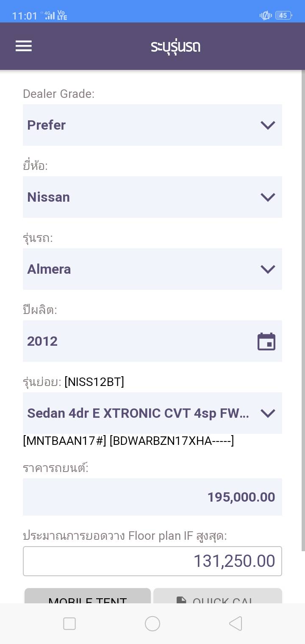
Task: Tap the Android back navigation button
Action: (x=236, y=623)
